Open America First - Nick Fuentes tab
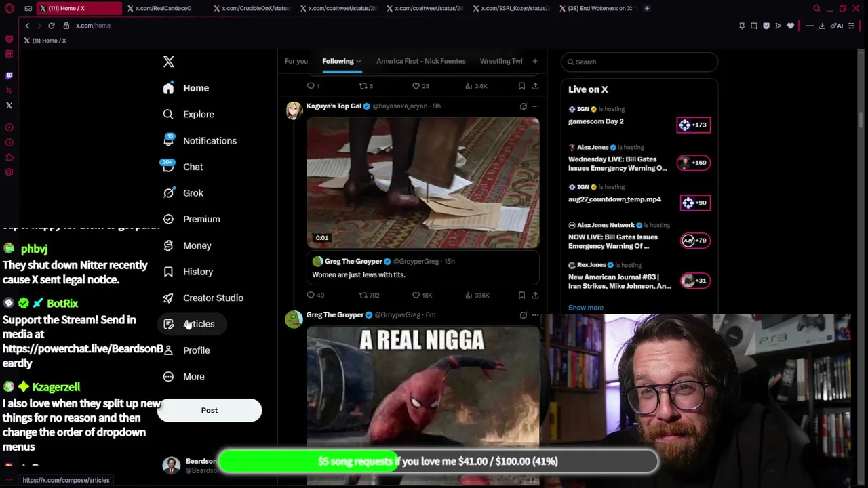The image size is (868, 488). [421, 61]
